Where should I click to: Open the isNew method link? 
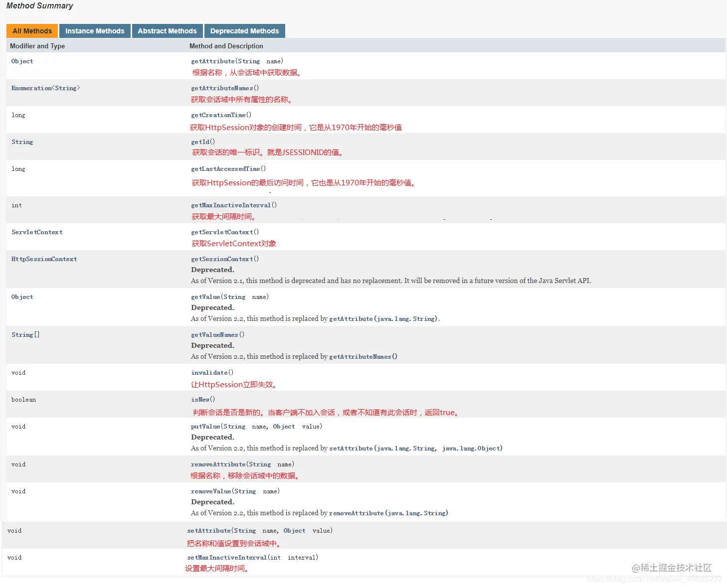200,400
